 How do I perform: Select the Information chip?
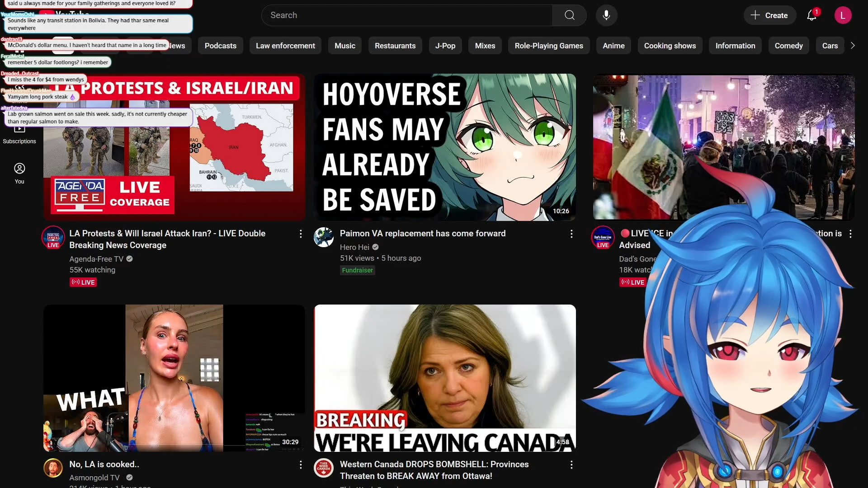(x=735, y=46)
